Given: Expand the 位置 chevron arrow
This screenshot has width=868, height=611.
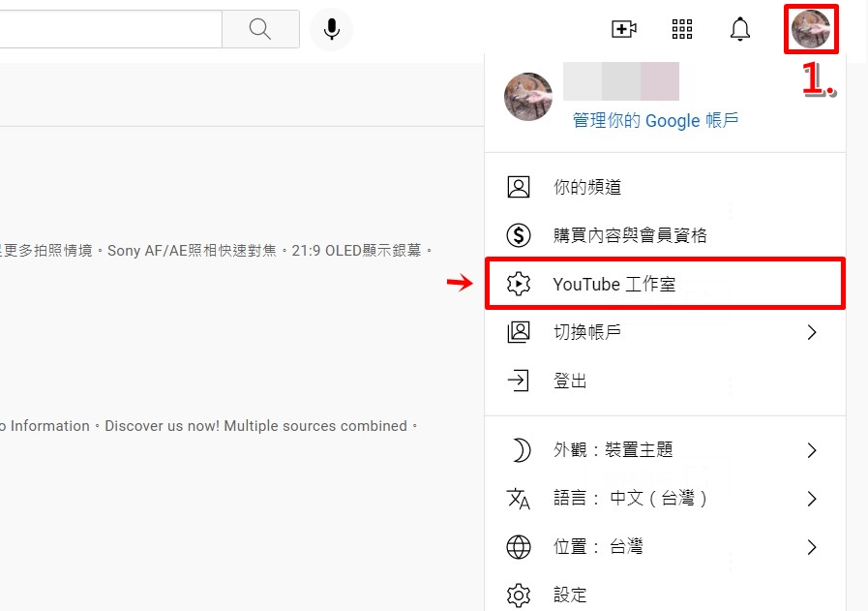Looking at the screenshot, I should [812, 547].
